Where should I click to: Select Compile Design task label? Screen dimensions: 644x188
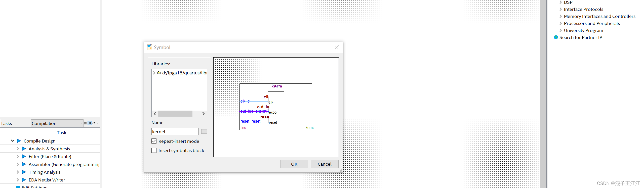point(39,141)
